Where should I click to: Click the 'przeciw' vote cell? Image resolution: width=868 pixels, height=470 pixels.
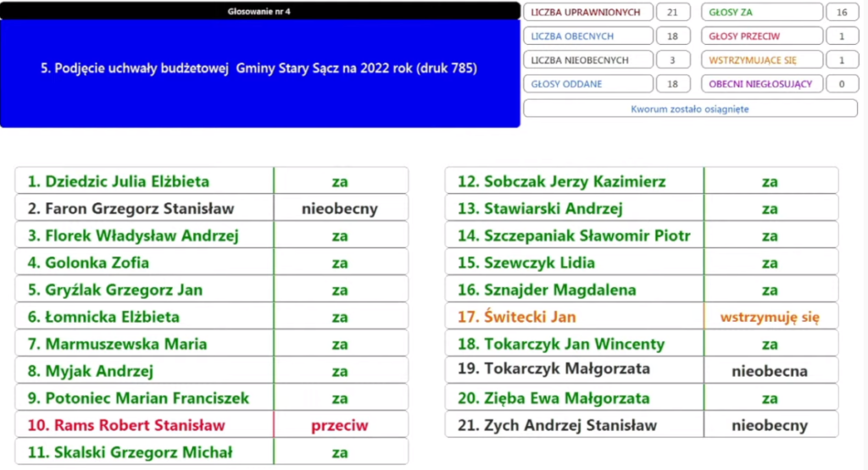coord(340,425)
